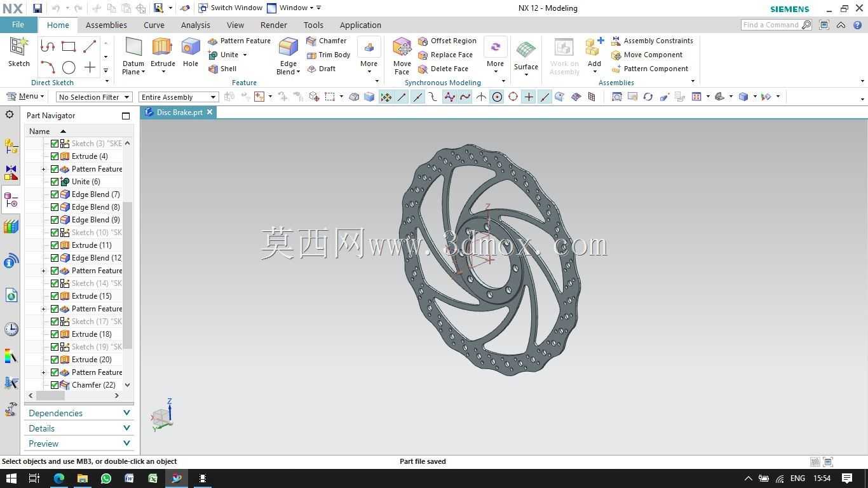
Task: Suppress Edge Blend (7) via its checkbox
Action: 55,194
